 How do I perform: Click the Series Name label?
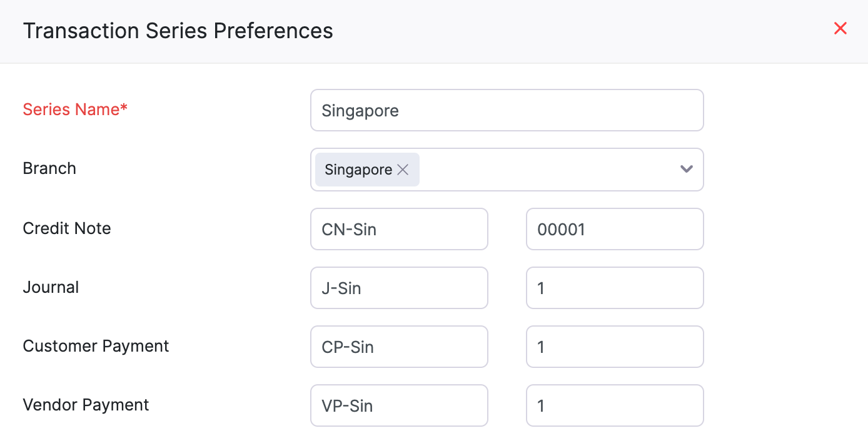(75, 110)
